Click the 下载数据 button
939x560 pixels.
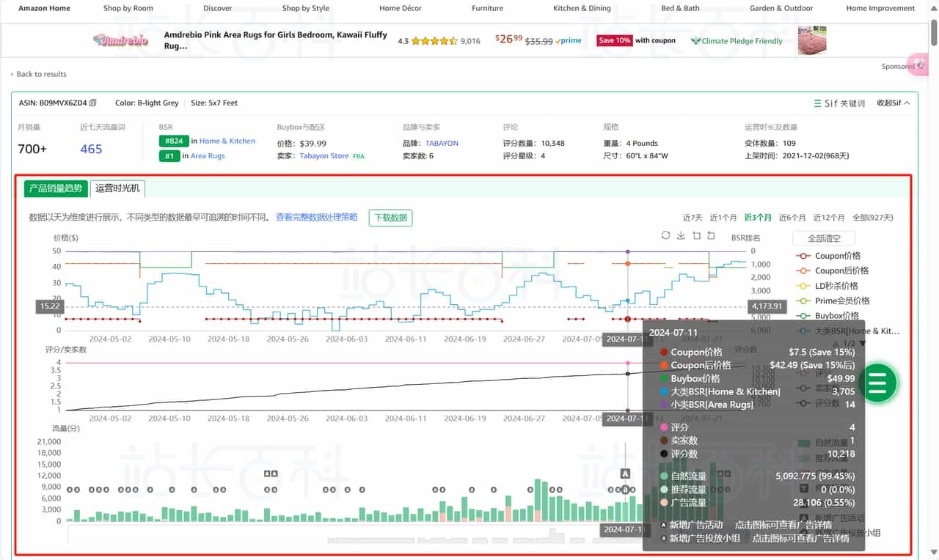(x=390, y=218)
